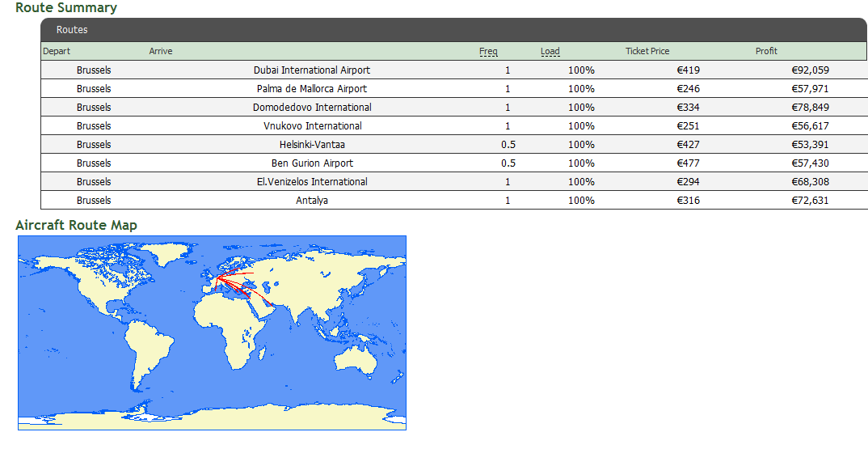
Task: Select El.Venizelos International destination
Action: point(312,182)
